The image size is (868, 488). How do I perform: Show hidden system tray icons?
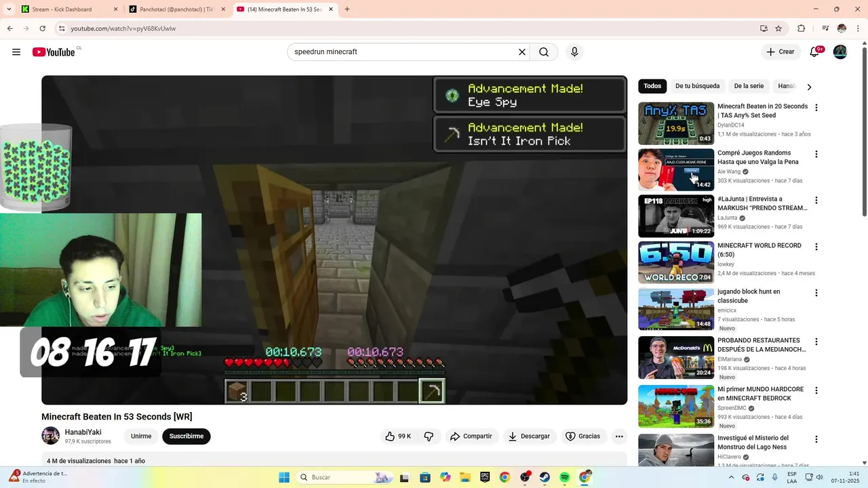(731, 477)
